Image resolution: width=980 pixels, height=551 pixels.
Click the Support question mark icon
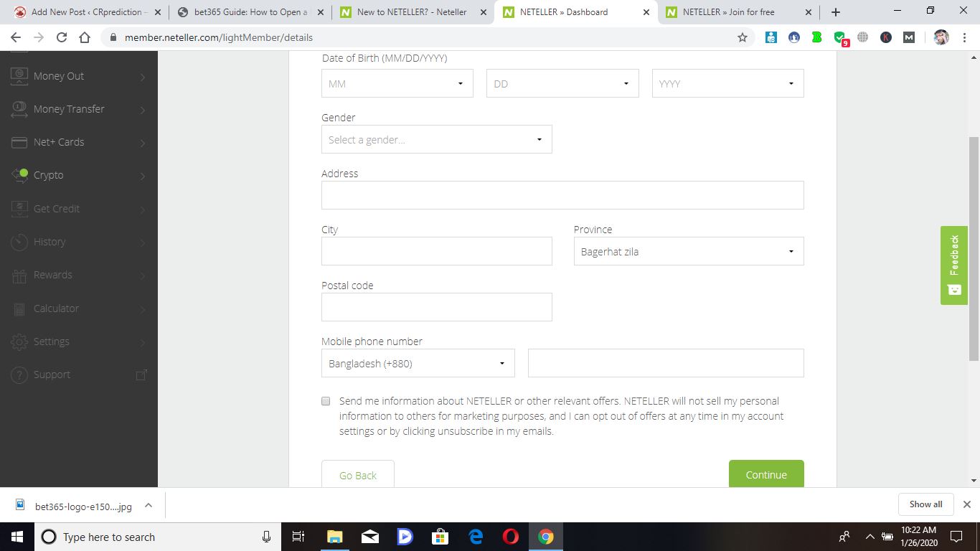click(x=19, y=375)
